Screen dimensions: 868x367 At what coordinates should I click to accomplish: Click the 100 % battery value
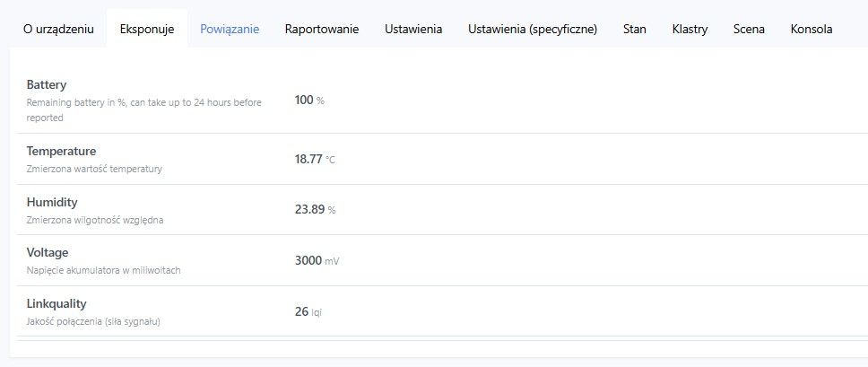(309, 100)
